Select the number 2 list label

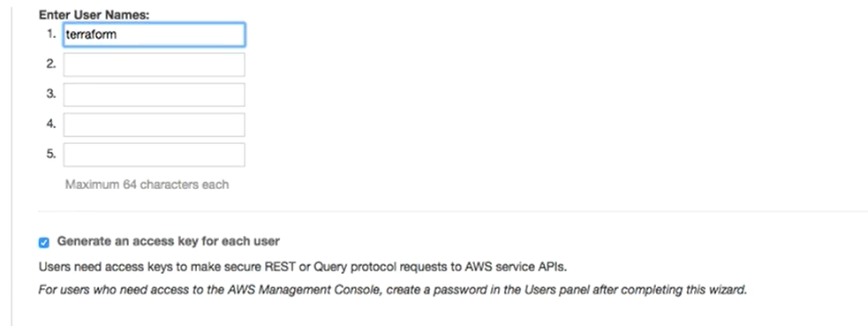point(51,64)
